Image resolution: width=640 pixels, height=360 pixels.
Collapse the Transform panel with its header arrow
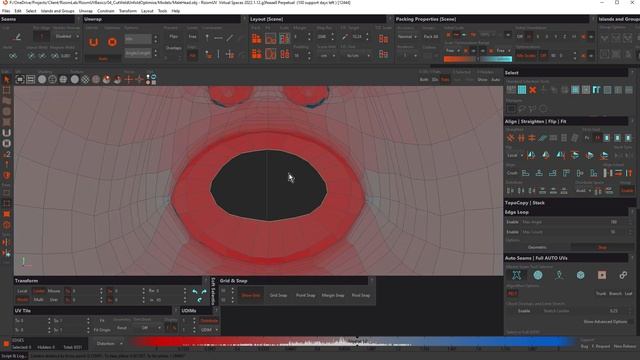coord(205,281)
